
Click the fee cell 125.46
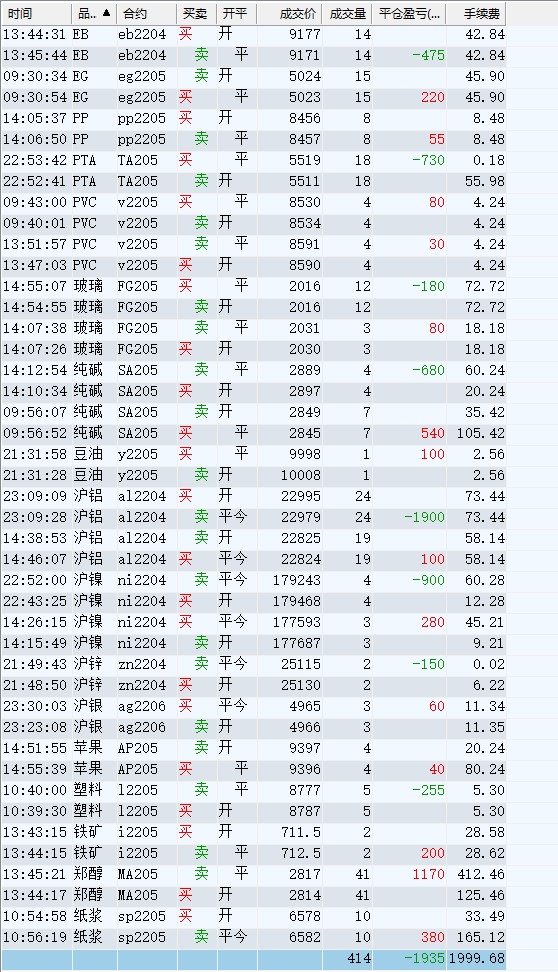pyautogui.click(x=481, y=896)
